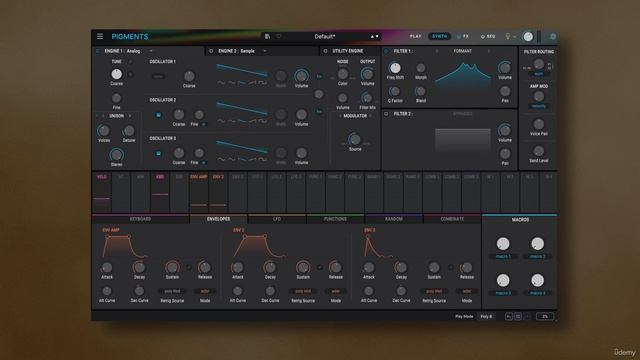Open the LFO modulation tab

pos(277,219)
